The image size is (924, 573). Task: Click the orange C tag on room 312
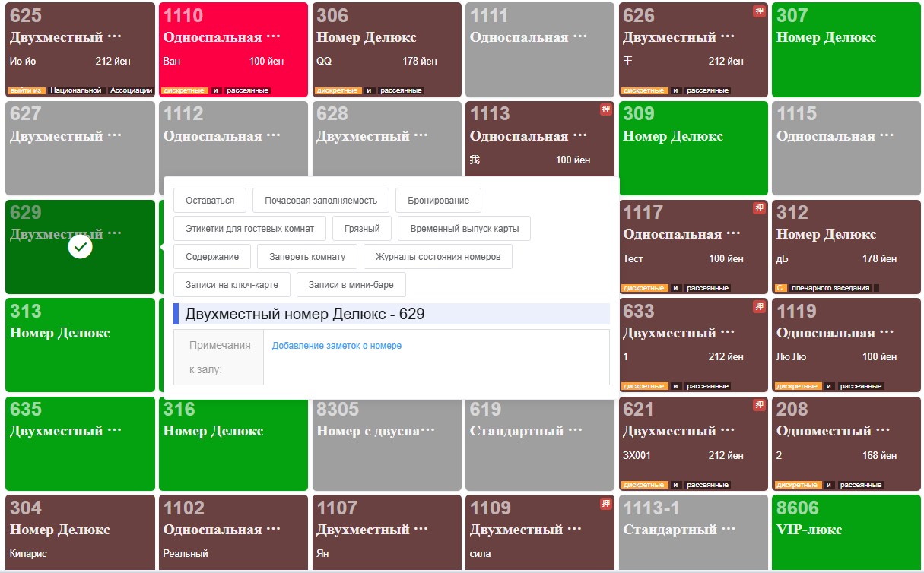click(780, 288)
